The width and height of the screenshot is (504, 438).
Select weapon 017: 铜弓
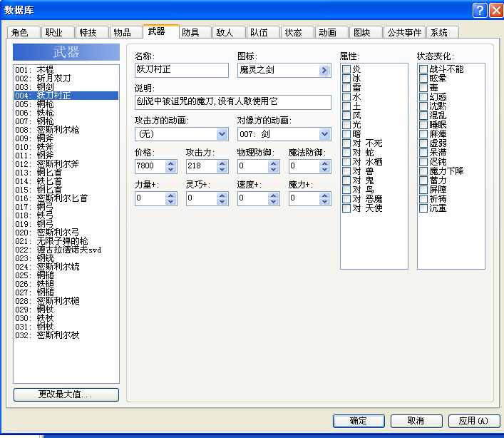(x=66, y=207)
